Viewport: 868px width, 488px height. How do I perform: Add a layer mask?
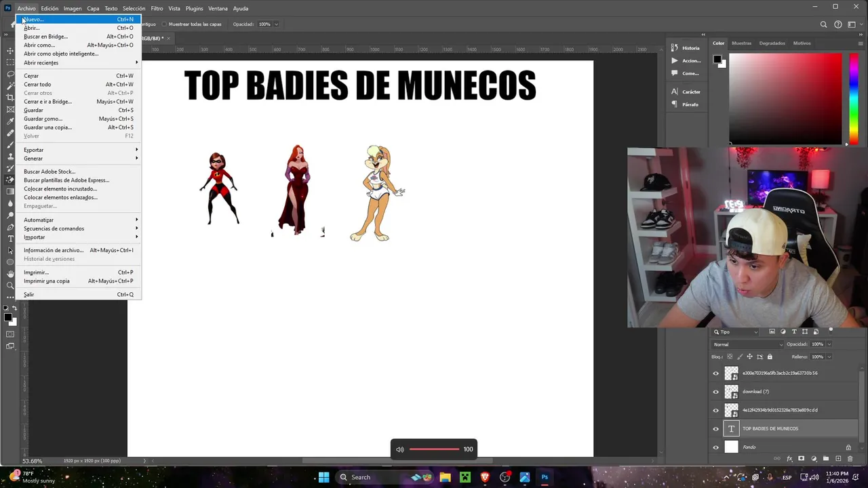click(801, 458)
